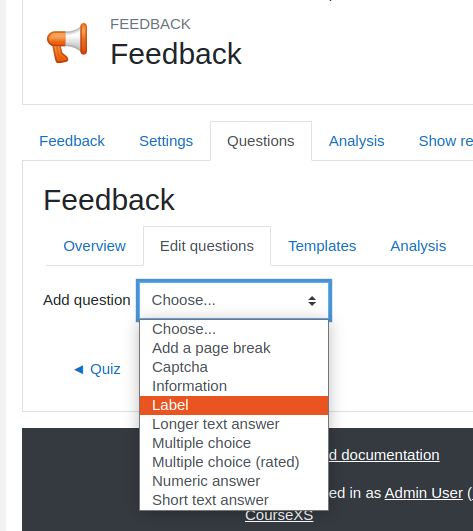Viewport: 473px width, 531px height.
Task: Open the Templates sub-tab
Action: pos(322,246)
